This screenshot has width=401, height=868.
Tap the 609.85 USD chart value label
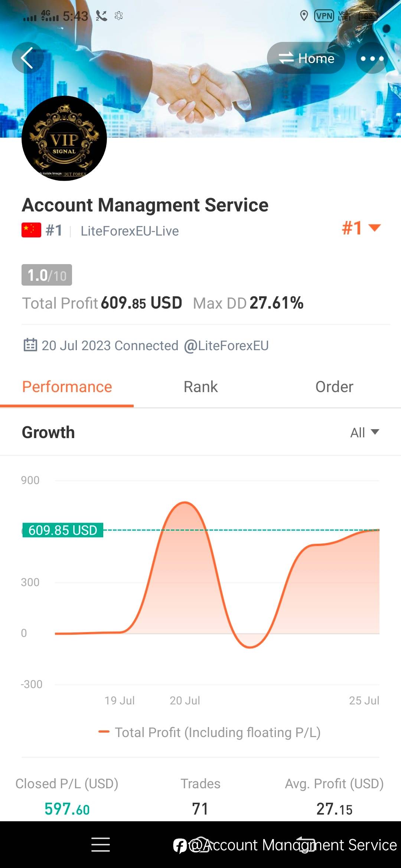click(x=63, y=530)
